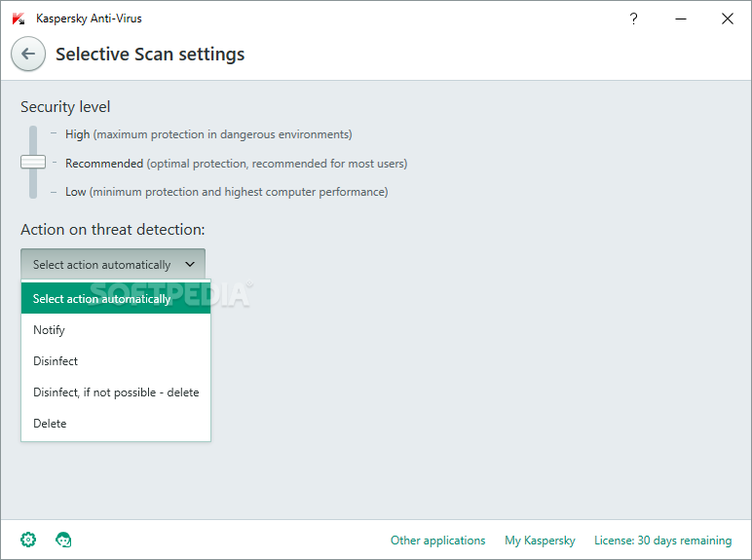Select the Disinfect option
The height and width of the screenshot is (560, 752).
pos(116,361)
